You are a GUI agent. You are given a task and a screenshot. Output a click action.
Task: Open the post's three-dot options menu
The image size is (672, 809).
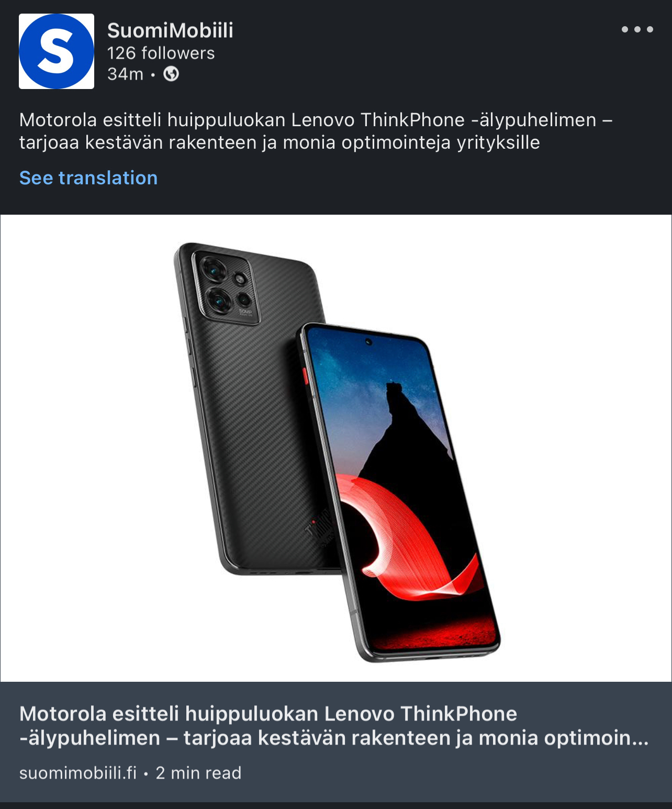pyautogui.click(x=637, y=29)
